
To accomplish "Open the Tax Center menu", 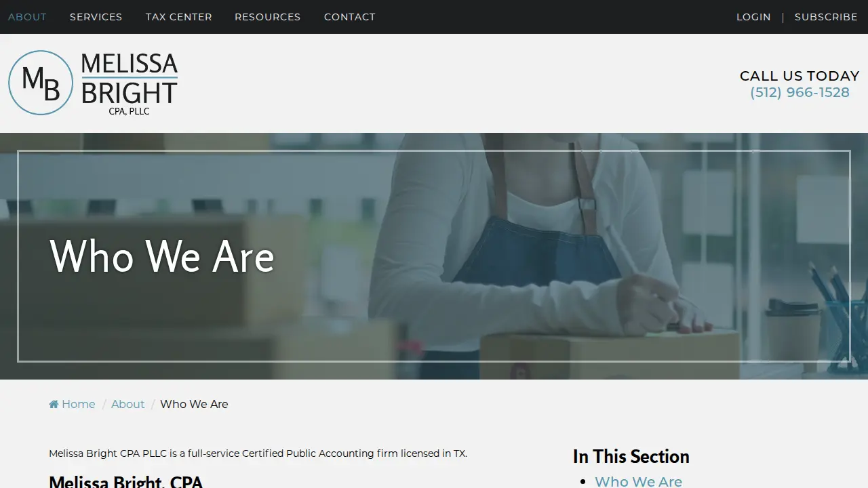I will [179, 17].
